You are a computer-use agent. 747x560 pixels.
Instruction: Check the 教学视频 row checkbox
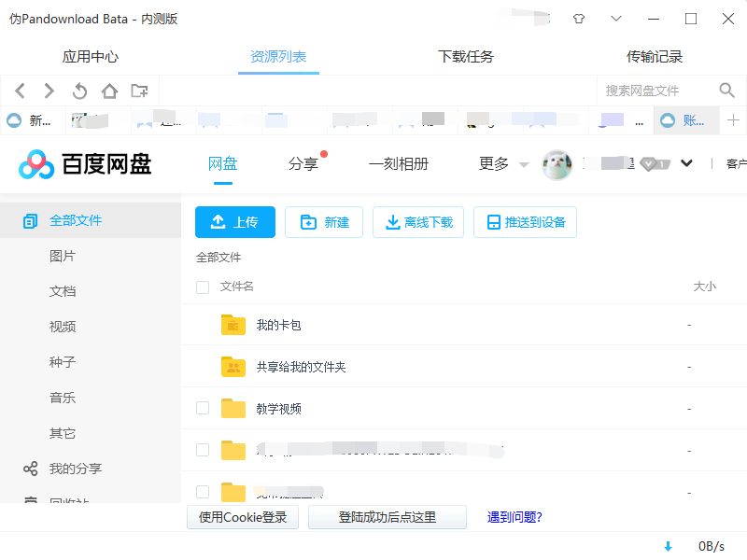[203, 408]
